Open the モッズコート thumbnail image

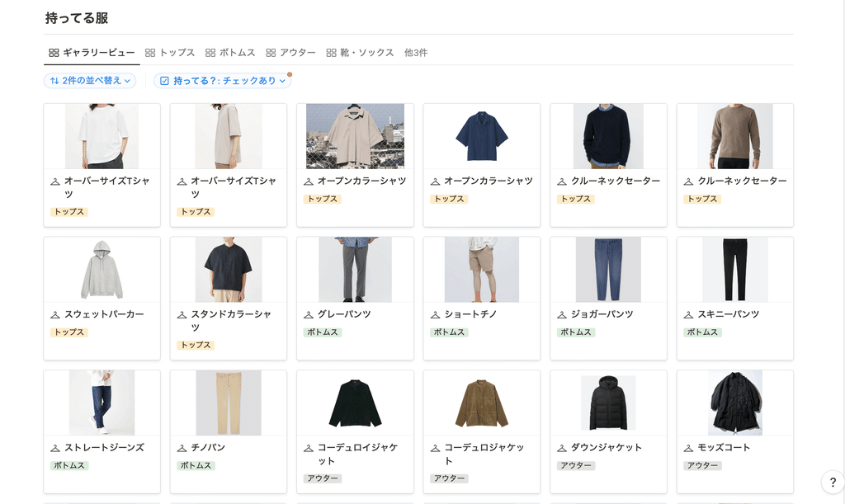(x=735, y=403)
